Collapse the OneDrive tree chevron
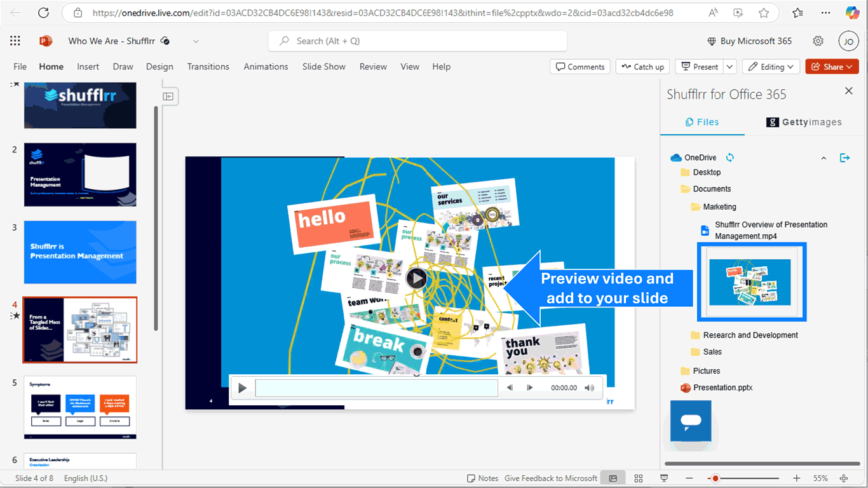Screen dimensions: 868x488 point(824,158)
